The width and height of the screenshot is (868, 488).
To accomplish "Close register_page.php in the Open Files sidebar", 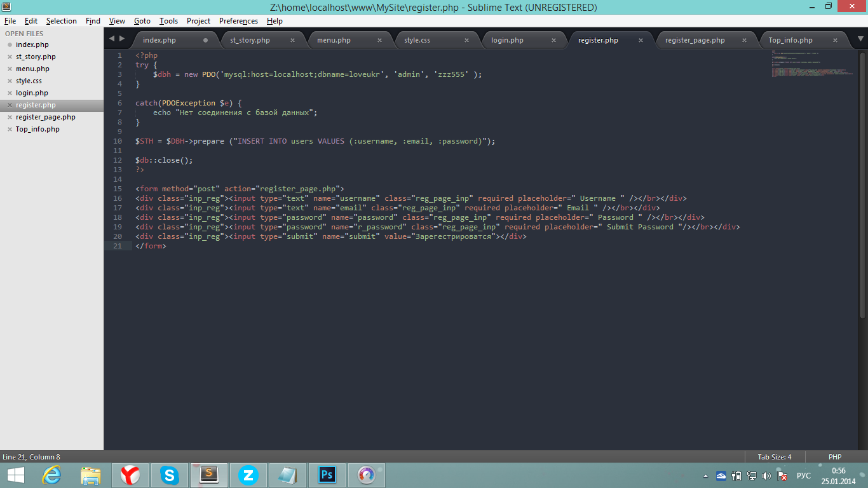I will pos(10,118).
